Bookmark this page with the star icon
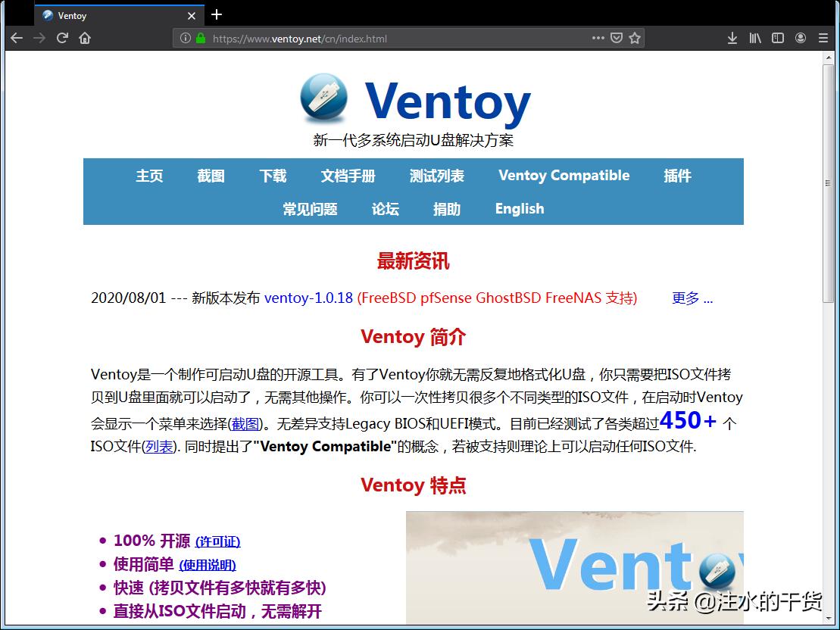The width and height of the screenshot is (840, 630). [635, 38]
